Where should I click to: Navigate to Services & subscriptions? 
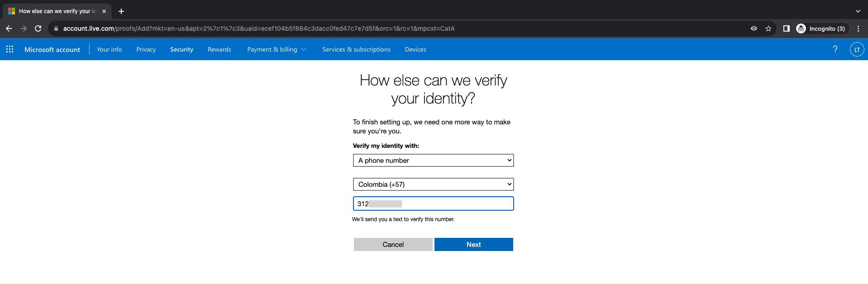click(x=356, y=49)
